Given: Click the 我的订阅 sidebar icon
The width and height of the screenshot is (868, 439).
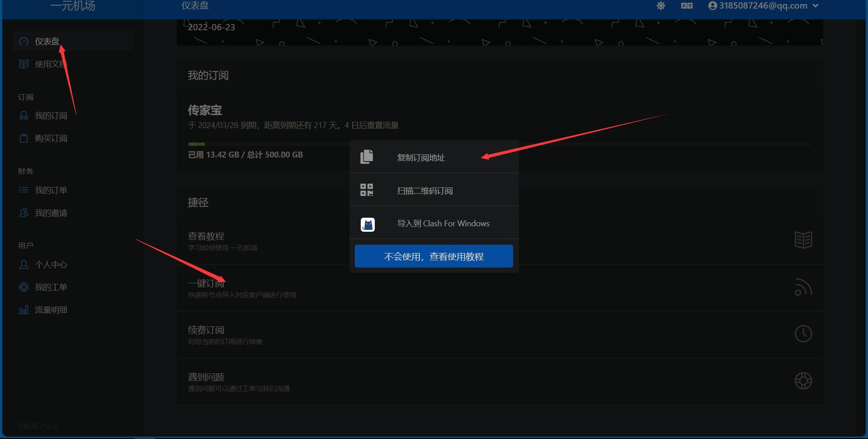Looking at the screenshot, I should (24, 116).
